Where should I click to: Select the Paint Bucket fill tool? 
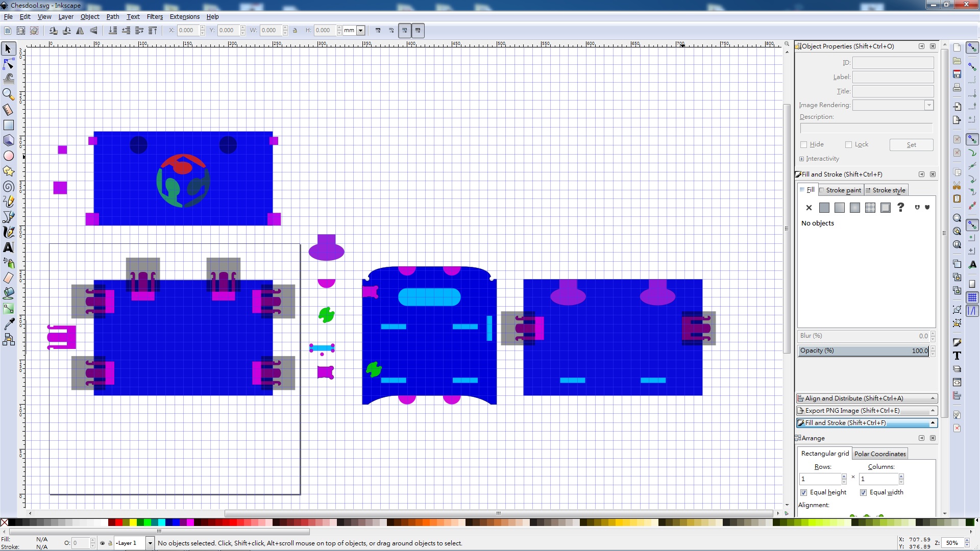point(9,293)
